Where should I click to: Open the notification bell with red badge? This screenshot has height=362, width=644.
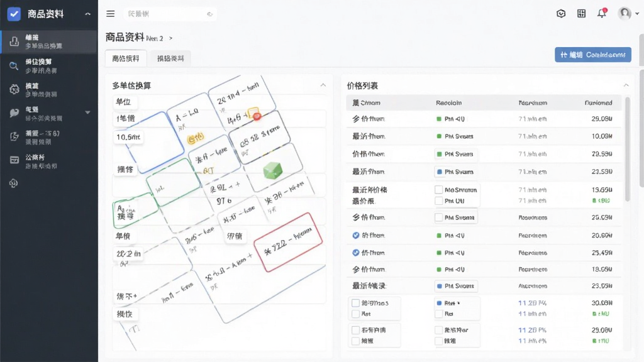602,13
